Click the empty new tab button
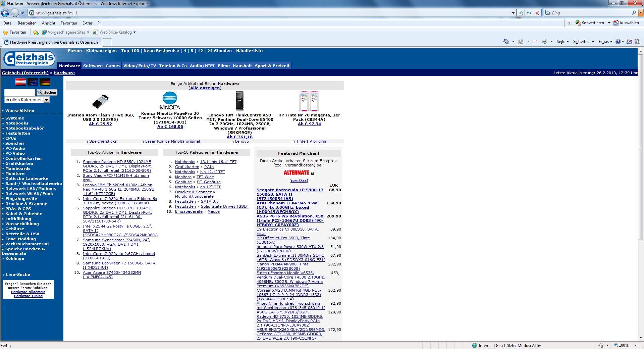The image size is (644, 349). [x=107, y=42]
